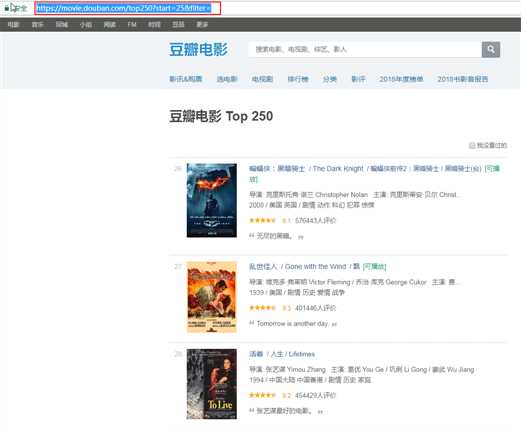Image resolution: width=521 pixels, height=430 pixels.
Task: Click 454429人评价 rating count
Action: point(315,395)
